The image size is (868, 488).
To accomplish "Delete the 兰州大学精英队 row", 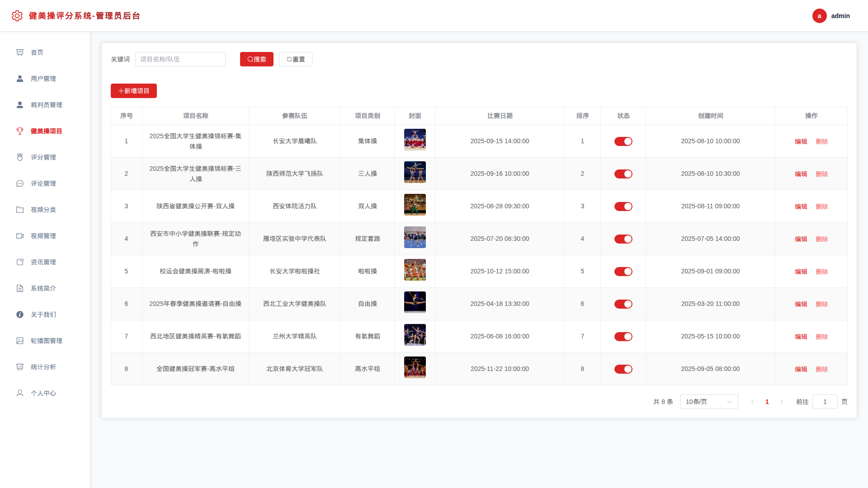I will pyautogui.click(x=821, y=337).
